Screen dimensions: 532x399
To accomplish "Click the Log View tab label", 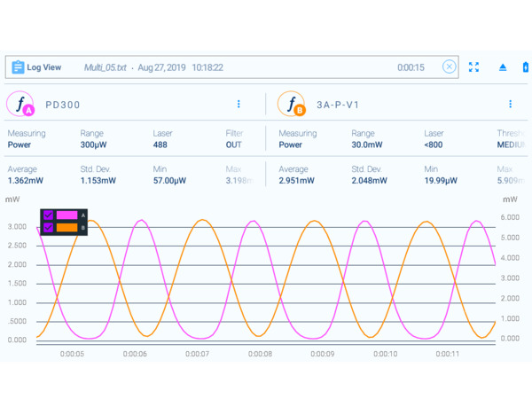I will click(x=44, y=67).
